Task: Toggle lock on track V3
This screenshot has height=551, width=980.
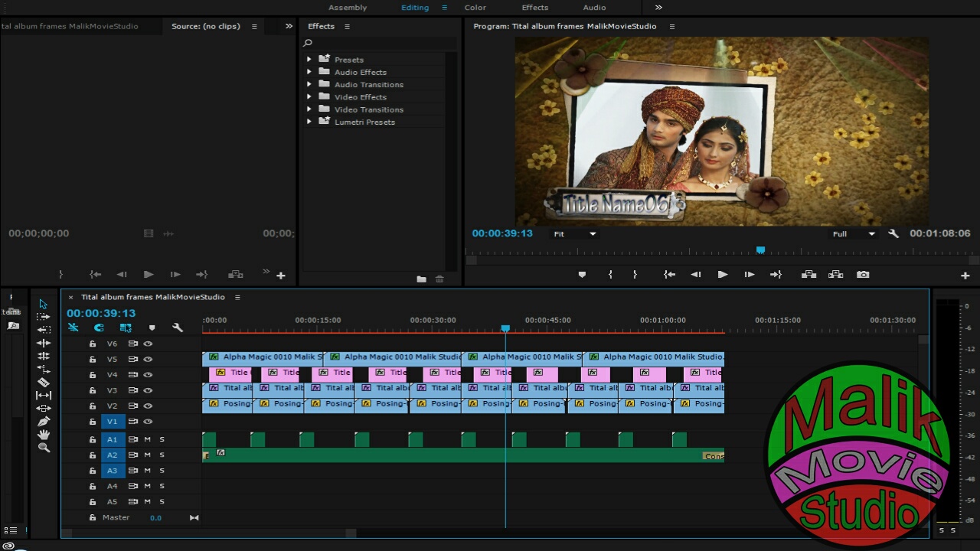Action: click(93, 391)
